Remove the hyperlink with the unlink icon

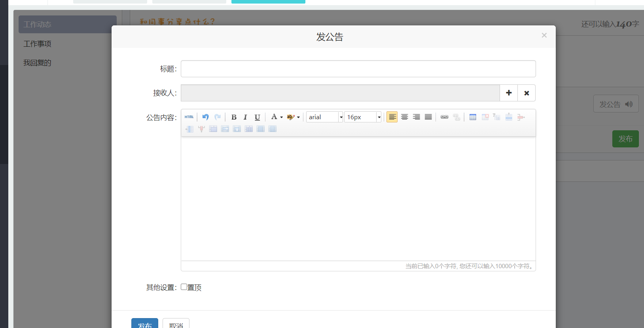click(x=456, y=117)
